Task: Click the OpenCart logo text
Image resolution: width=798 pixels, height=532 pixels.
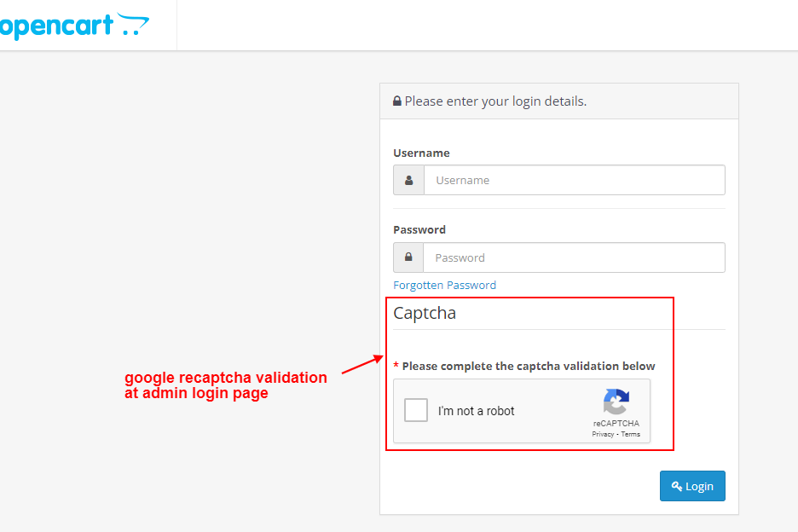Action: coord(56,26)
